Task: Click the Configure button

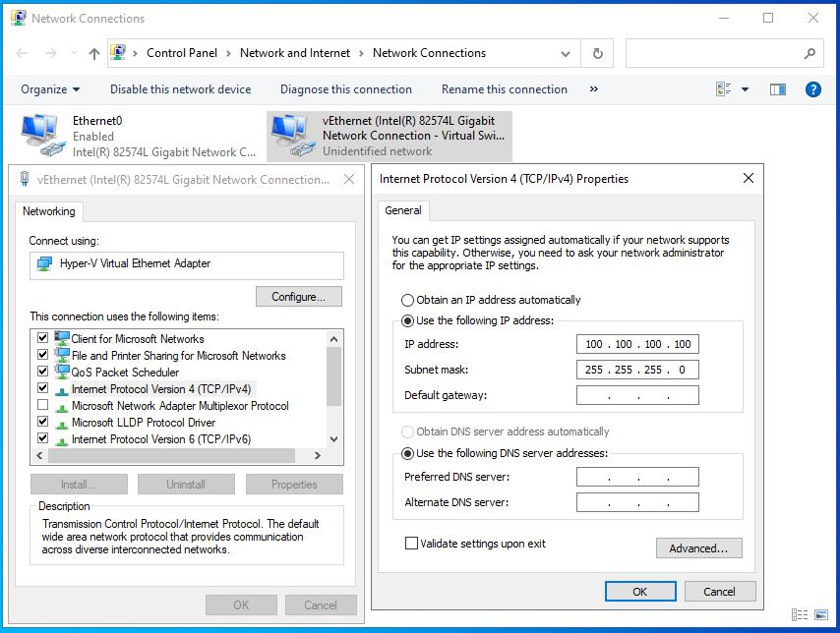Action: tap(298, 297)
